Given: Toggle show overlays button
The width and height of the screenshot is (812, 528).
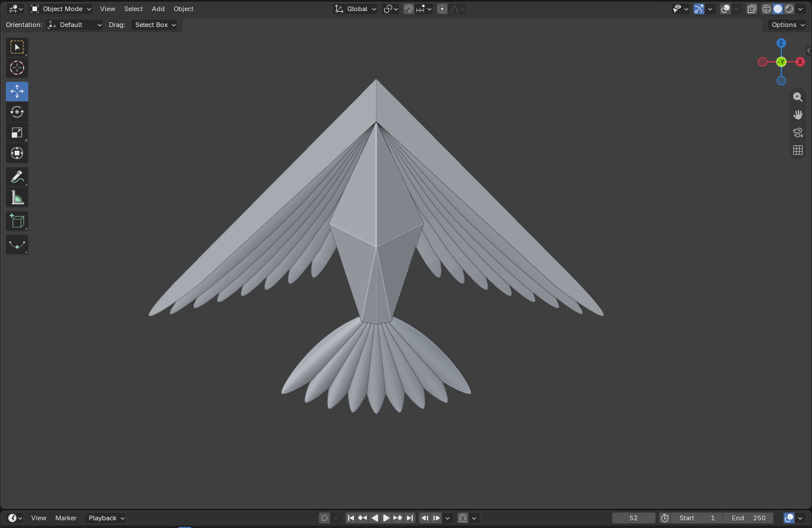Looking at the screenshot, I should coord(726,9).
